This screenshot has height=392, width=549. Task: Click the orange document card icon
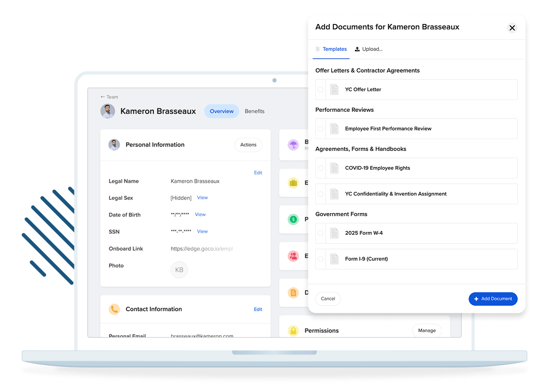pyautogui.click(x=293, y=293)
